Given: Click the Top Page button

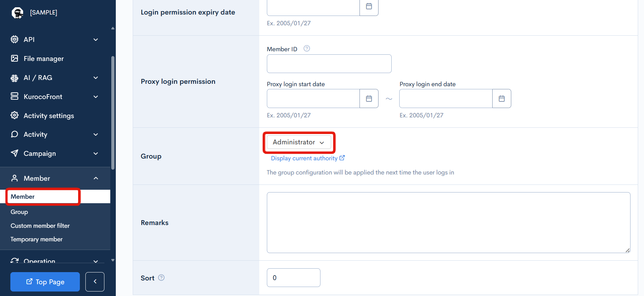Looking at the screenshot, I should 45,282.
